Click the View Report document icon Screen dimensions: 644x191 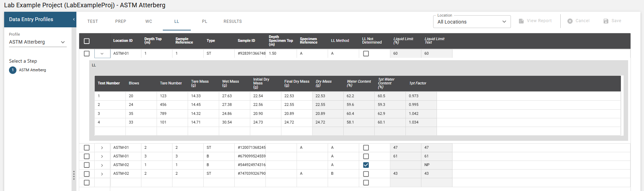coord(521,21)
